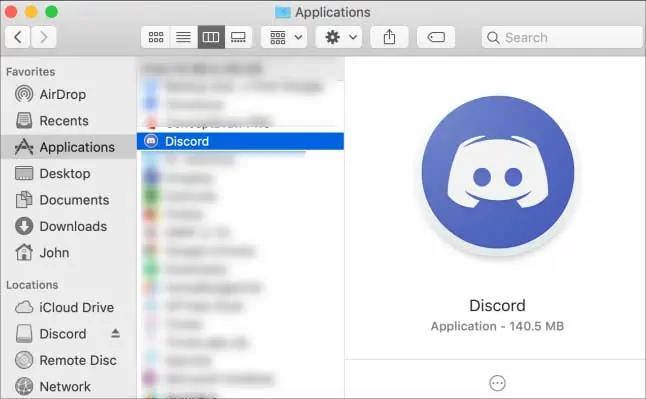The height and width of the screenshot is (399, 646).
Task: Select the column view button
Action: tap(211, 37)
